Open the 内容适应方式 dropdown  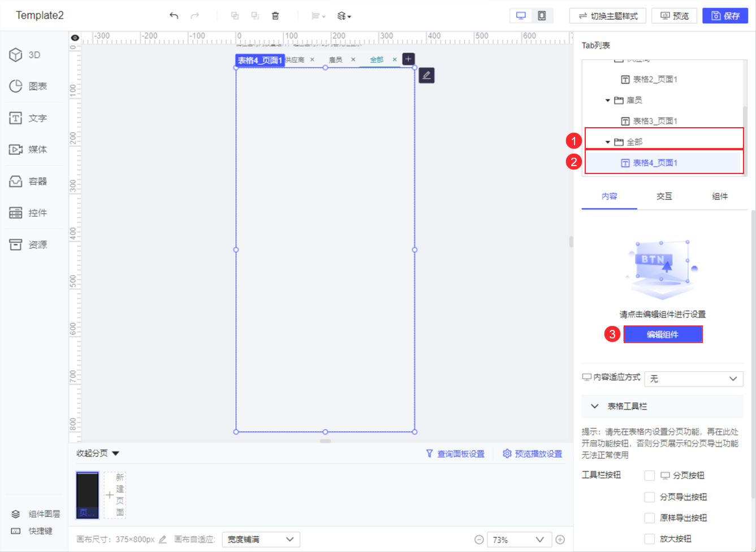point(694,379)
